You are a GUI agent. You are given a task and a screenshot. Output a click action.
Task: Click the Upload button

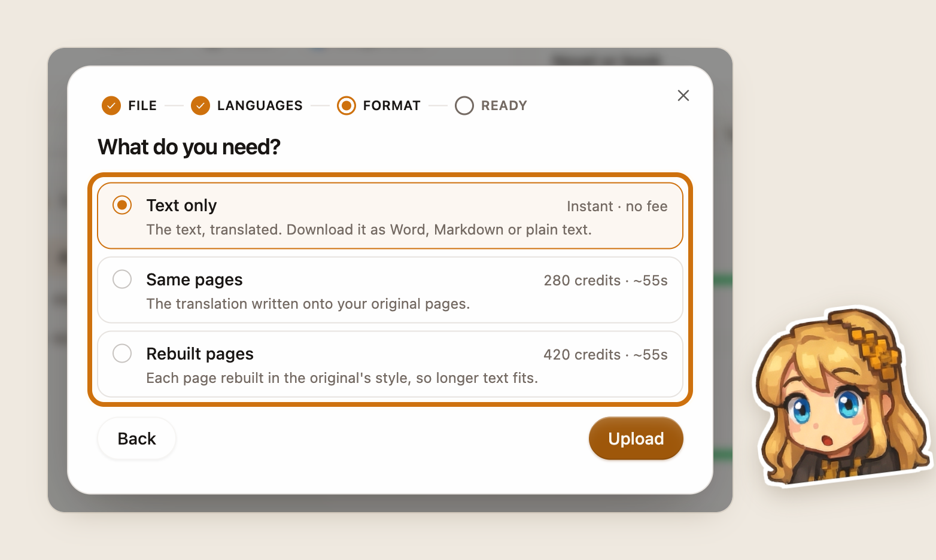636,439
